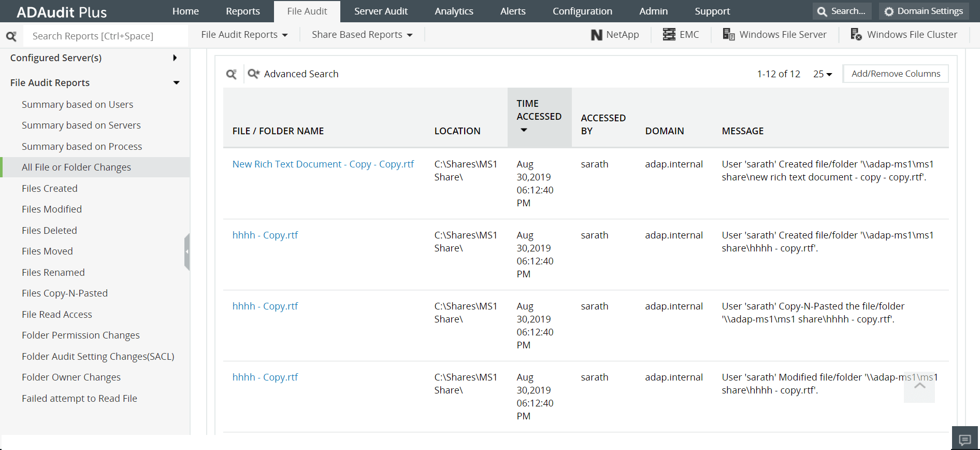980x450 pixels.
Task: Click the Domain Settings gear icon
Action: point(889,11)
